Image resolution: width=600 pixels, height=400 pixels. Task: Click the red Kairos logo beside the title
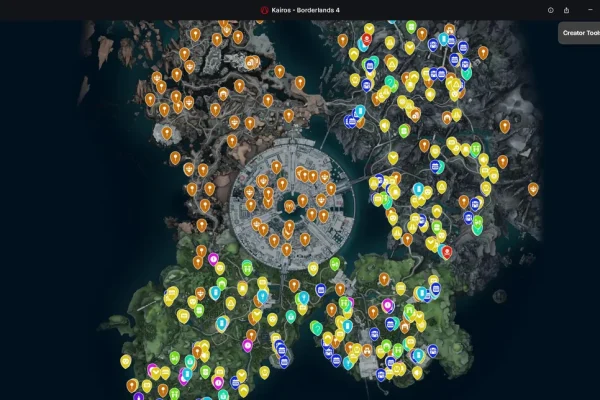264,10
